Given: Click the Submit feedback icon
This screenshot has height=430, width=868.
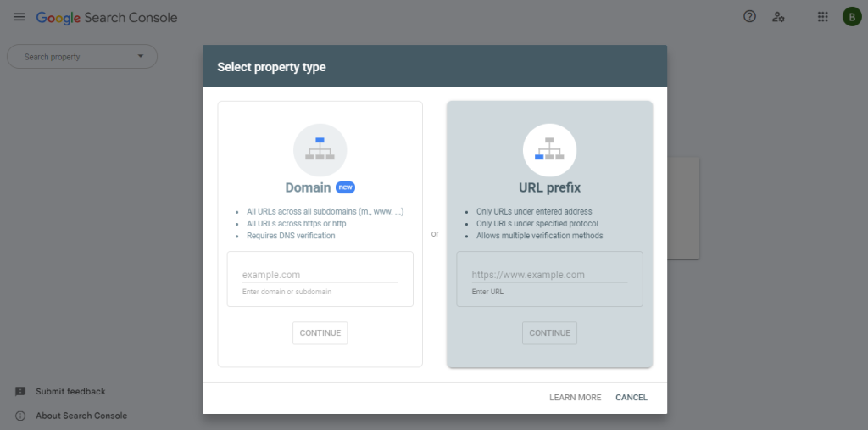Looking at the screenshot, I should (x=20, y=391).
